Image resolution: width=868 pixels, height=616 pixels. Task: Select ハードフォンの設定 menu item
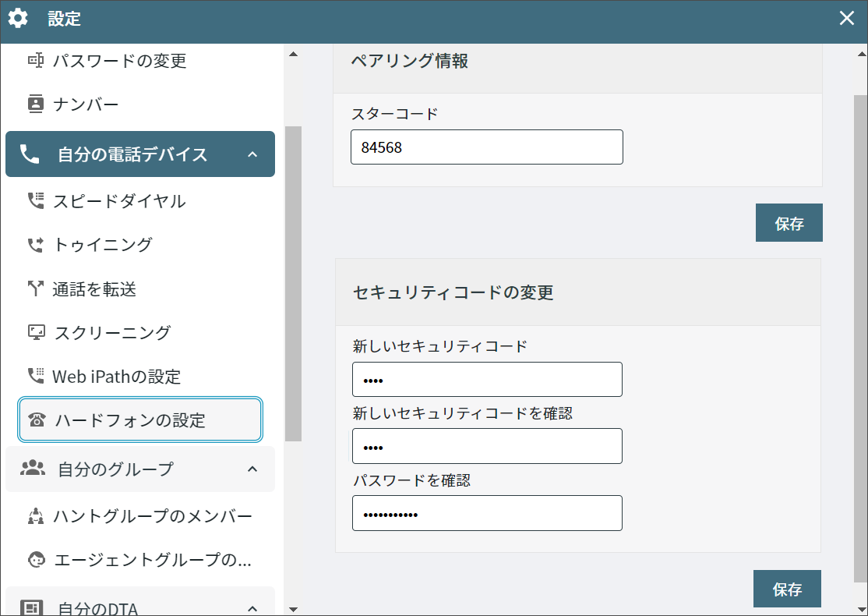point(140,420)
